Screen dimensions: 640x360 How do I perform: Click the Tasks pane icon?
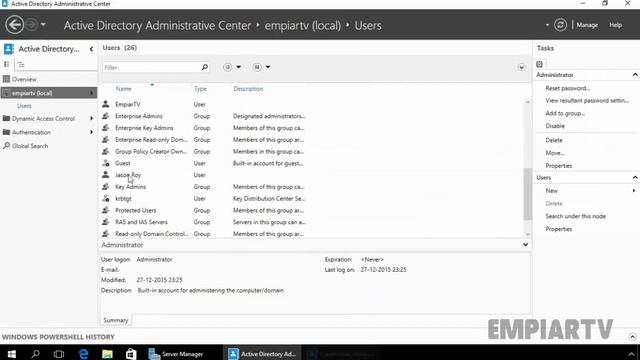pyautogui.click(x=540, y=64)
